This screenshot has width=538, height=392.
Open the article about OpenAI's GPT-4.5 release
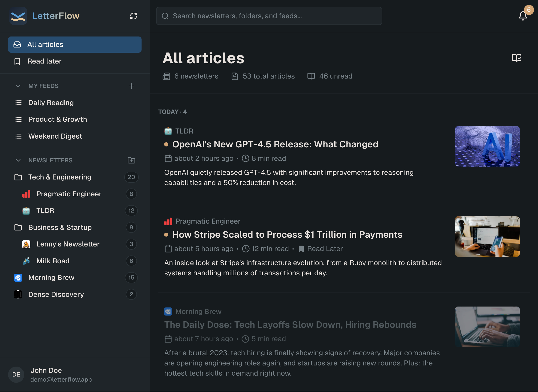tap(275, 144)
